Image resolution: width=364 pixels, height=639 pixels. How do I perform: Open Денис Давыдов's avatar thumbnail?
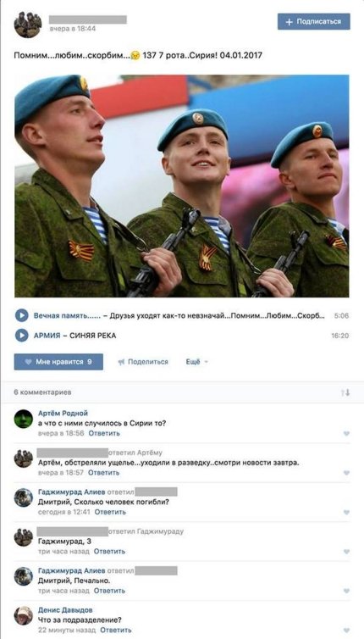point(23,615)
